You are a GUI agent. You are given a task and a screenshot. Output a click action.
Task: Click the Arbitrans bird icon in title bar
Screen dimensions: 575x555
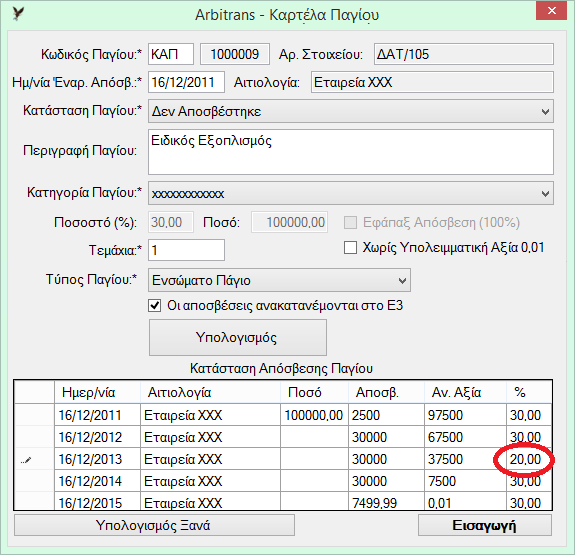click(x=18, y=14)
